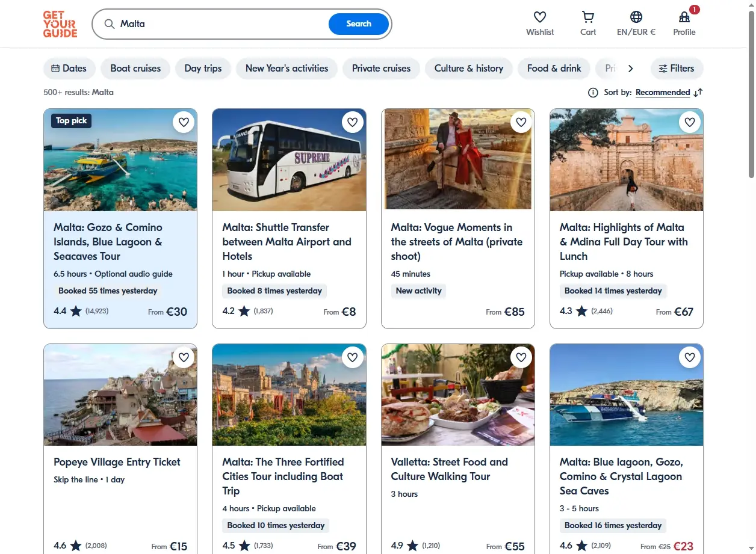The image size is (756, 554).
Task: Click the star rating on Gozo & Comino tour
Action: (75, 311)
